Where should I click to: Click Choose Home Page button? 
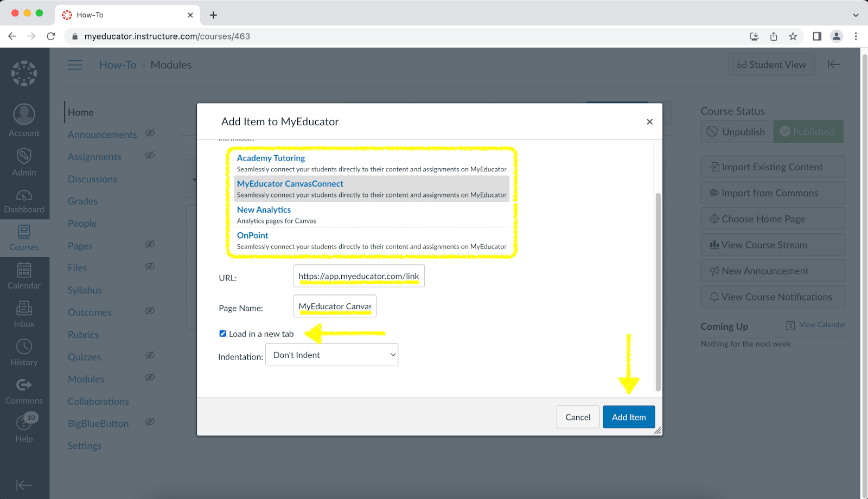[773, 219]
